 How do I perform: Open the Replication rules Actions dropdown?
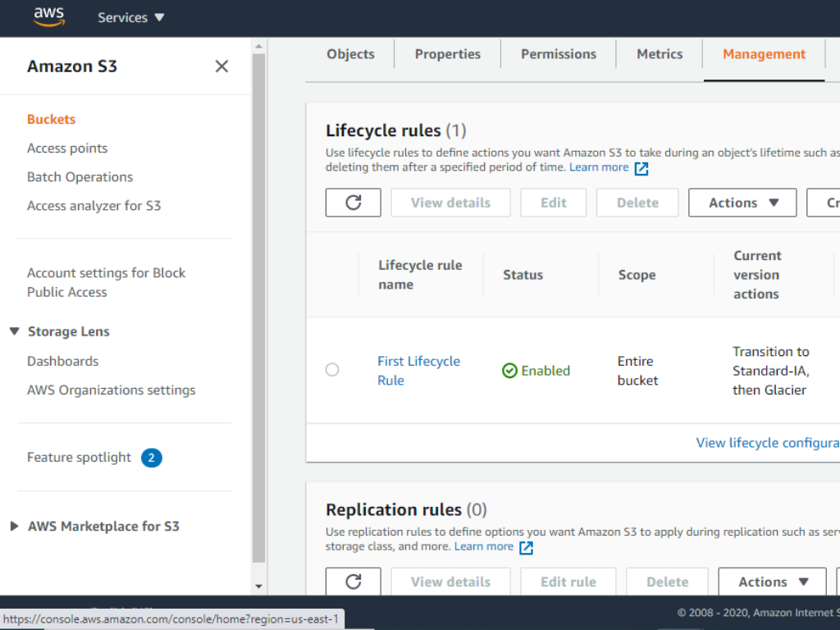click(772, 582)
